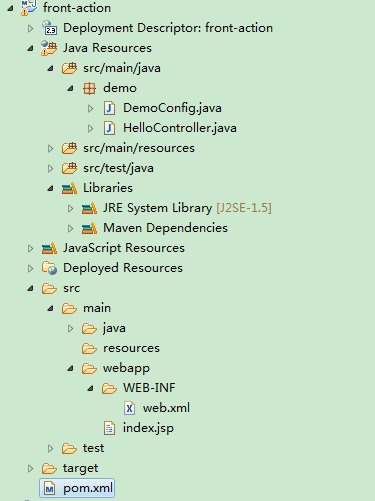The width and height of the screenshot is (375, 501).
Task: Click the DemoConfig.java file icon
Action: tap(109, 108)
